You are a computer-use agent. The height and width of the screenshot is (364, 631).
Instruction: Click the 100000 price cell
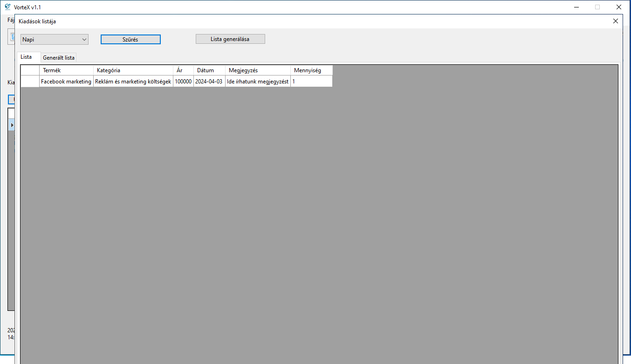click(x=183, y=82)
